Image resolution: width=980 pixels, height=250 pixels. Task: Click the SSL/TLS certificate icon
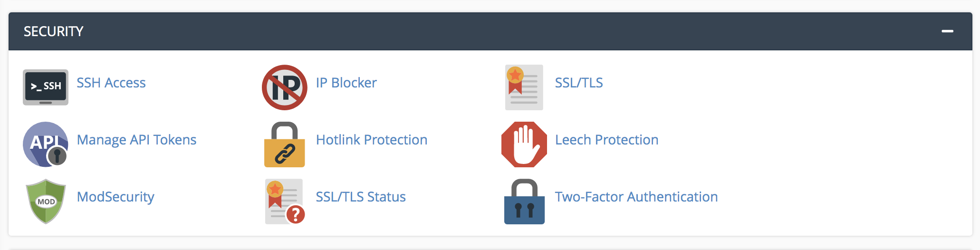524,87
